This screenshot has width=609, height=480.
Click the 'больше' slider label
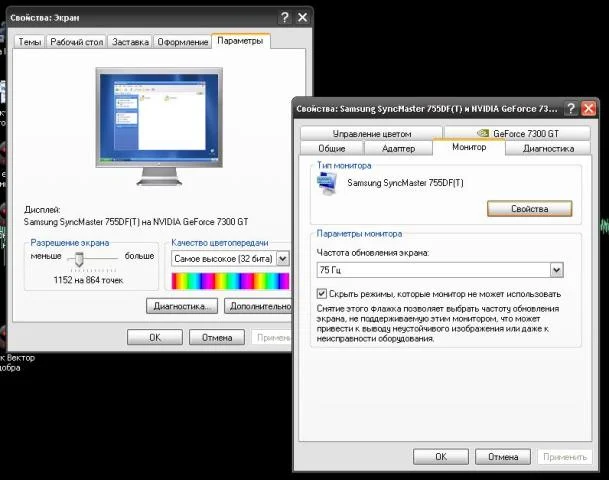click(x=139, y=256)
